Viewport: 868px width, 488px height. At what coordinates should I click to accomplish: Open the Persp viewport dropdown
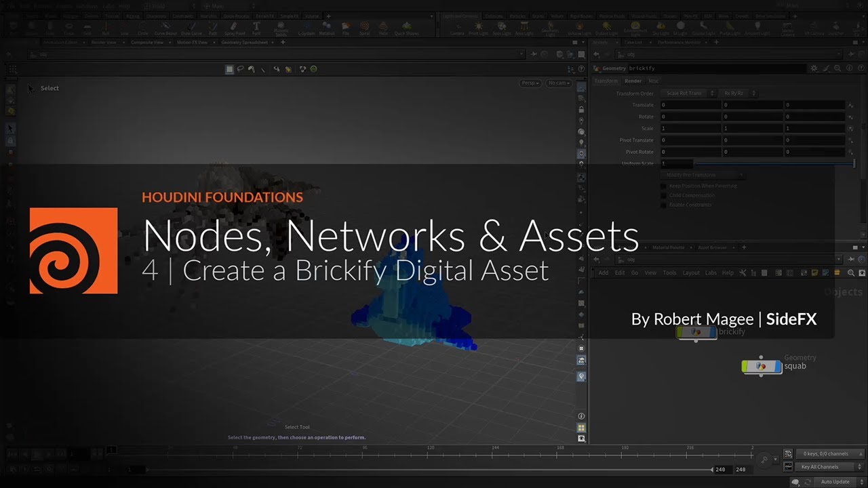(x=530, y=83)
